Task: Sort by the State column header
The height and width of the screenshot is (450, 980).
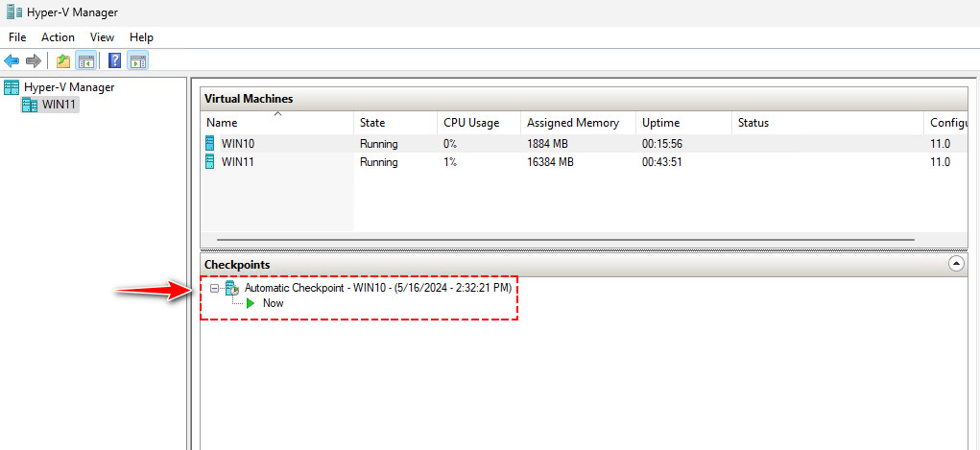Action: click(395, 123)
